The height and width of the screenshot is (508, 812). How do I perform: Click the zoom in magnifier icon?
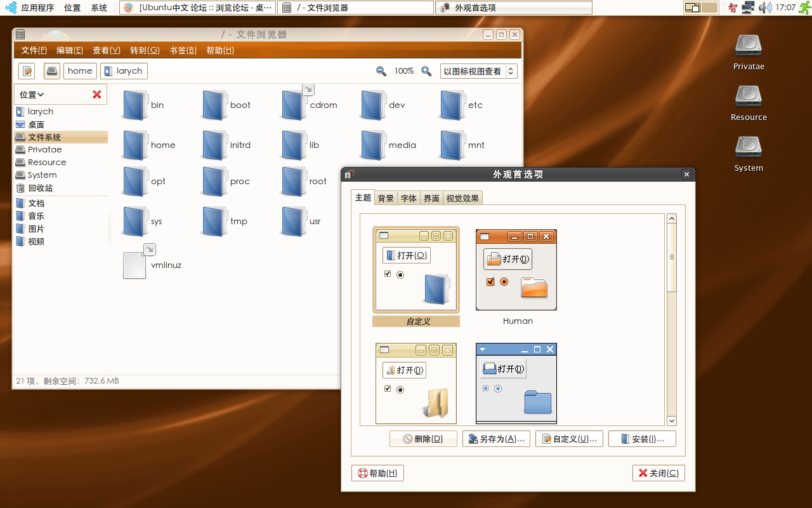(426, 71)
